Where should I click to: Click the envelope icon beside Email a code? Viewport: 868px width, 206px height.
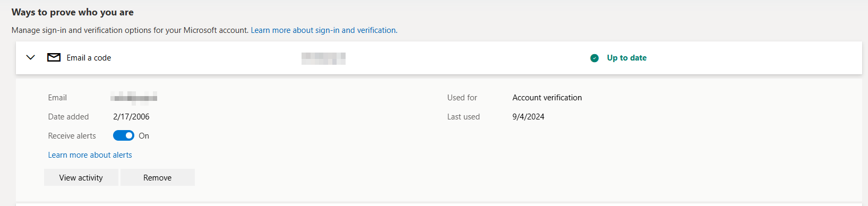pyautogui.click(x=54, y=57)
